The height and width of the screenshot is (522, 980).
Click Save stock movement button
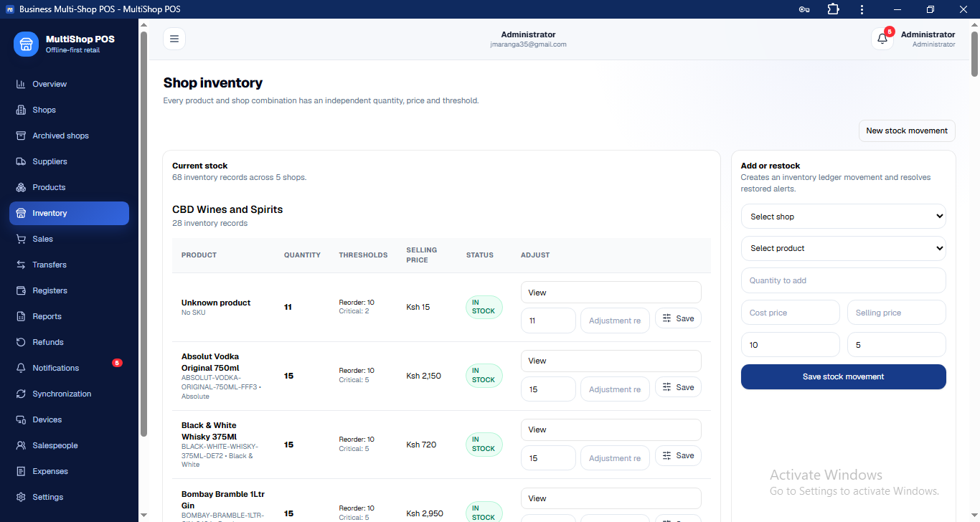click(x=844, y=376)
